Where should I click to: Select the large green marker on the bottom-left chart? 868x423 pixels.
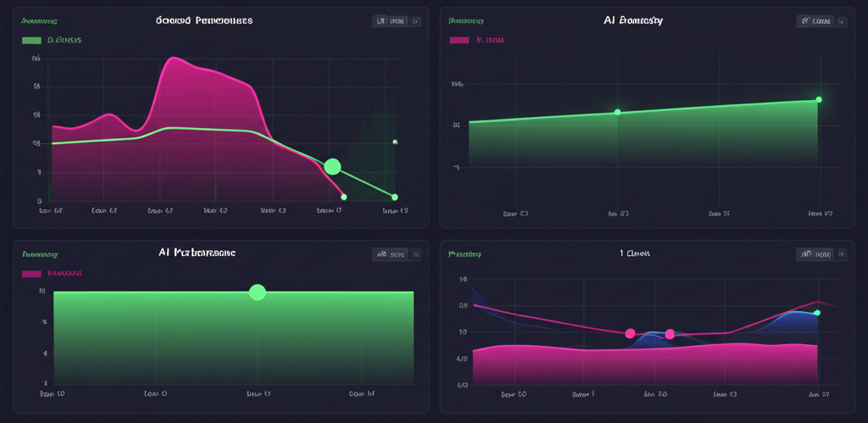pos(258,292)
